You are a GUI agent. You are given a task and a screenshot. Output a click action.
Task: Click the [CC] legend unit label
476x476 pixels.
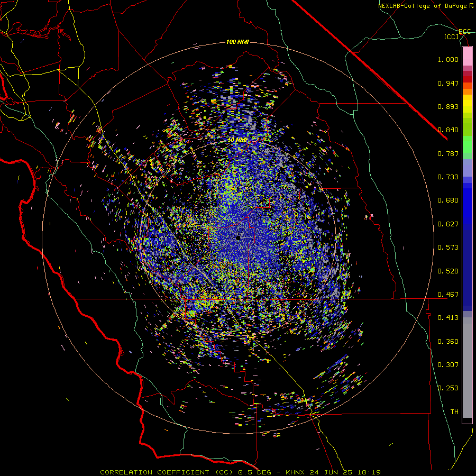tap(452, 36)
